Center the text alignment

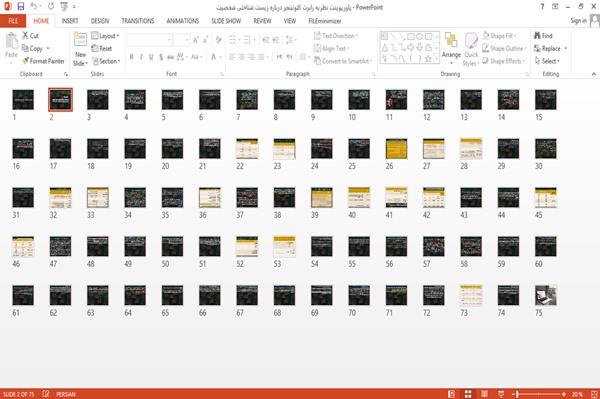click(x=242, y=57)
